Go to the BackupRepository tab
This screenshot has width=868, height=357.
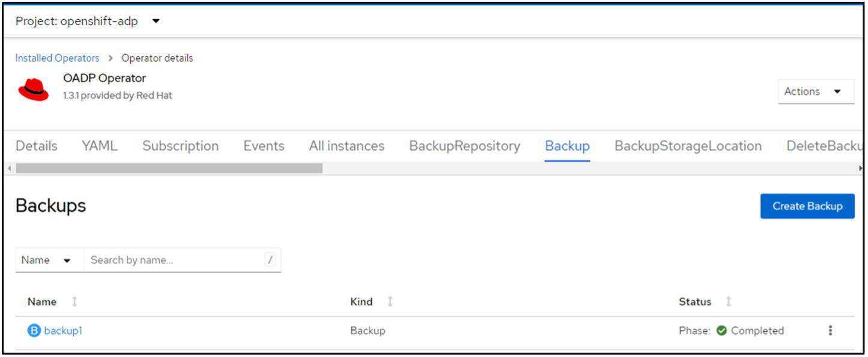[464, 146]
